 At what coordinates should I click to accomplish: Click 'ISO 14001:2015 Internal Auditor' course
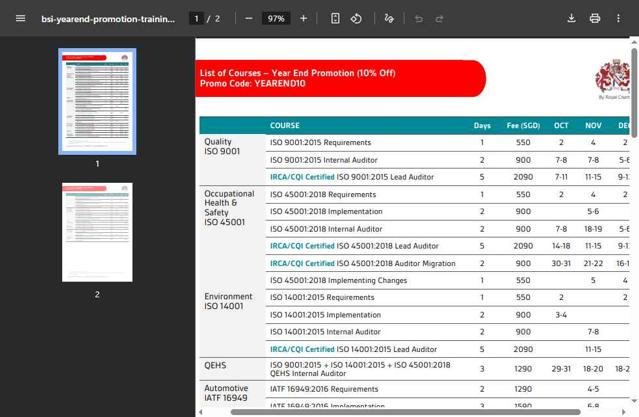325,332
